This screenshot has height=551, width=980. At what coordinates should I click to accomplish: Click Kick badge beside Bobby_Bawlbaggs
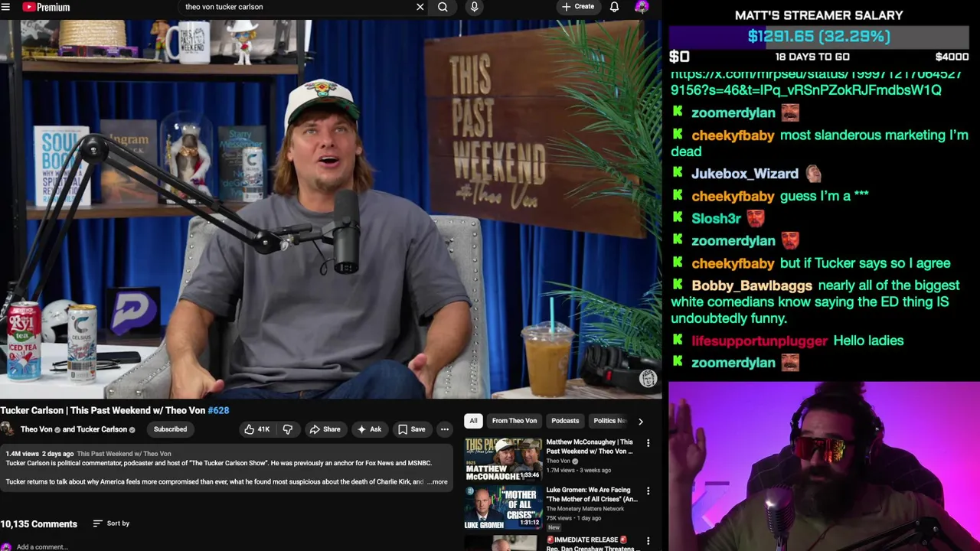coord(678,285)
